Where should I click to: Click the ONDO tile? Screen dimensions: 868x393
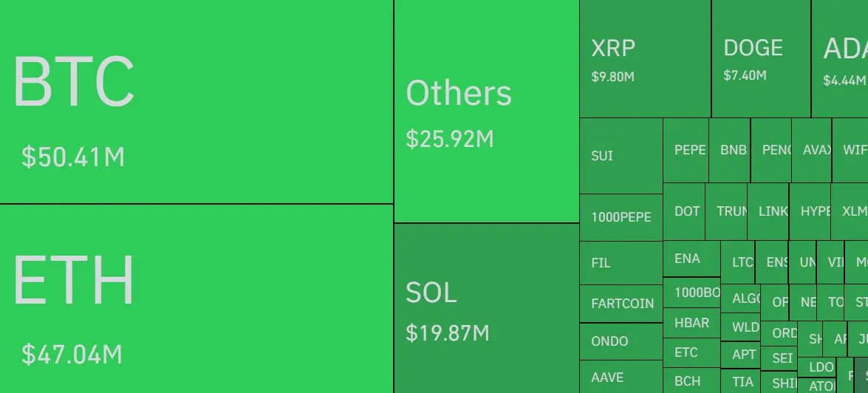[621, 341]
